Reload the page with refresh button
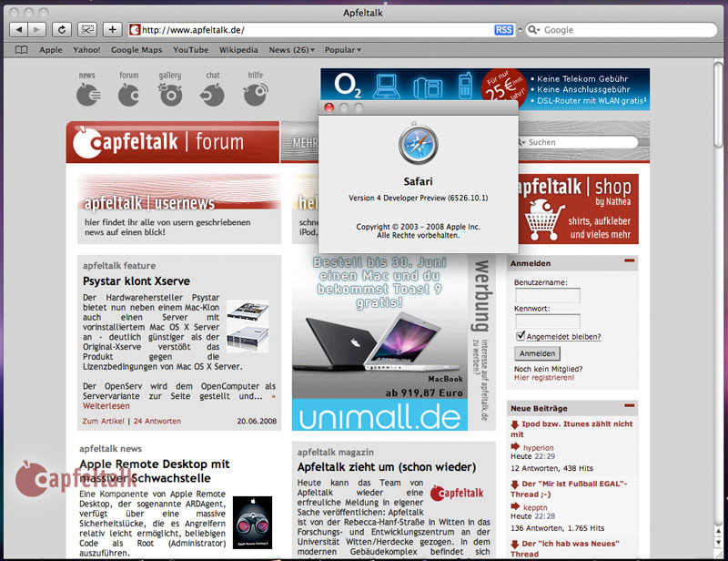 tap(61, 30)
